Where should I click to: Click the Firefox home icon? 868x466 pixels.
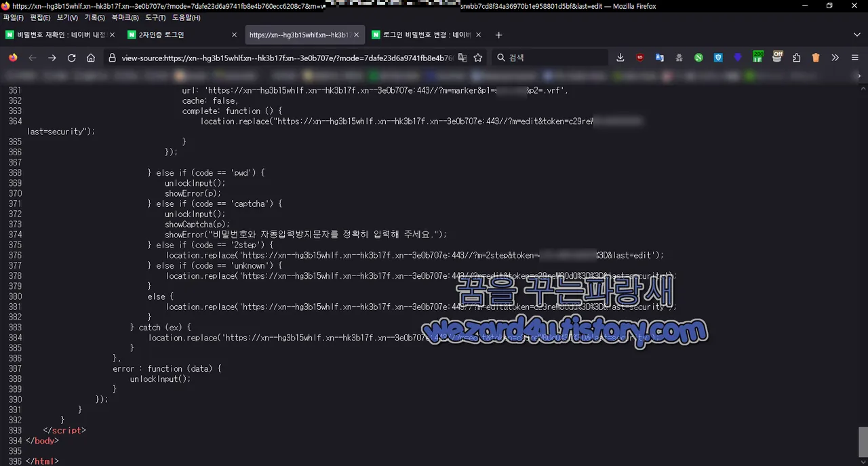pyautogui.click(x=91, y=58)
